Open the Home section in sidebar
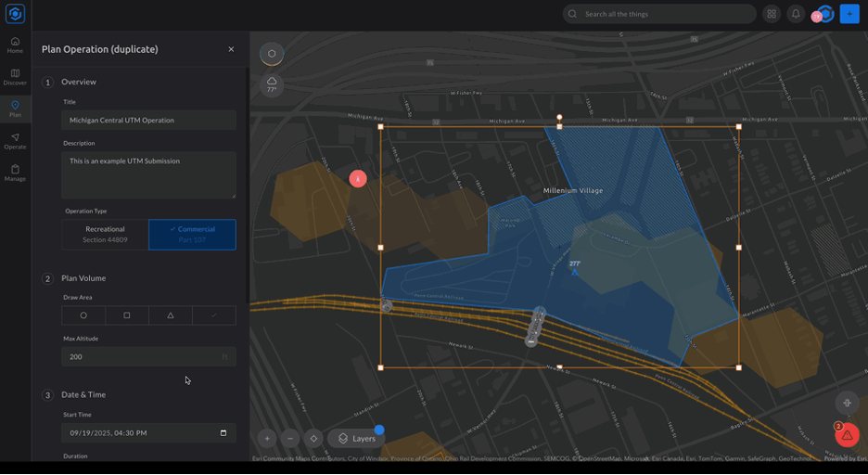 15,45
